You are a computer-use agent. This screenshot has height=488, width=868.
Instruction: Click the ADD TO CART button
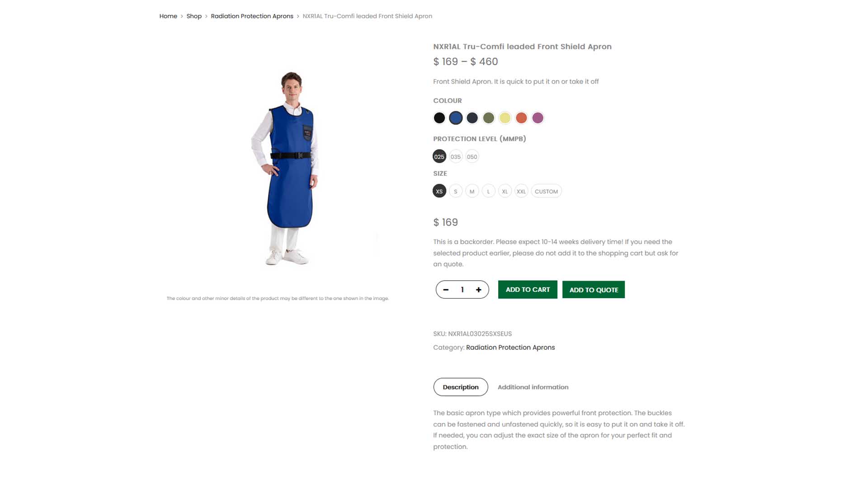[x=528, y=290]
